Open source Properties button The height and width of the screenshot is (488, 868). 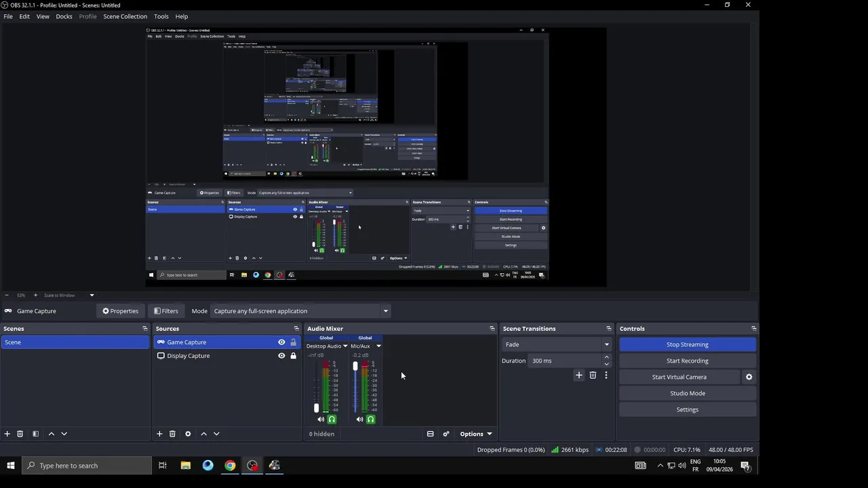[x=120, y=311]
